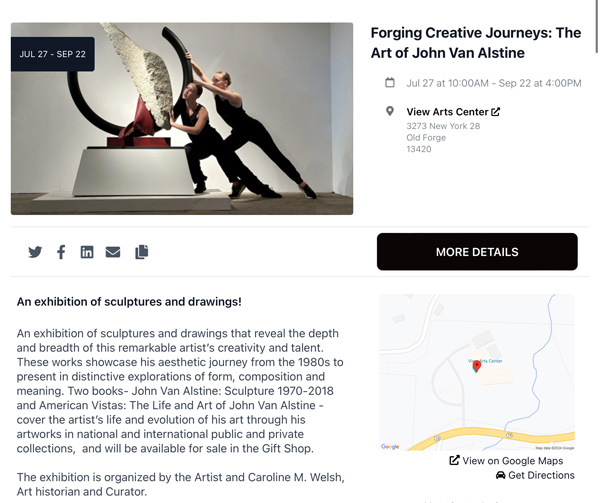Click the red map marker pin

pos(477,366)
